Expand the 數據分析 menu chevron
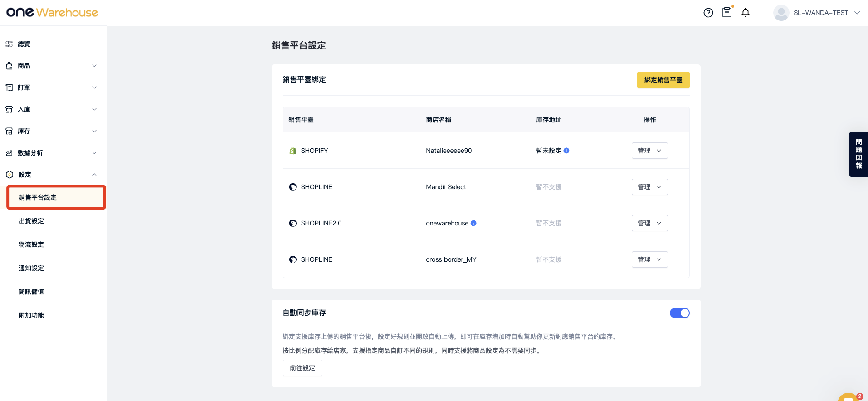The width and height of the screenshot is (868, 401). (94, 153)
